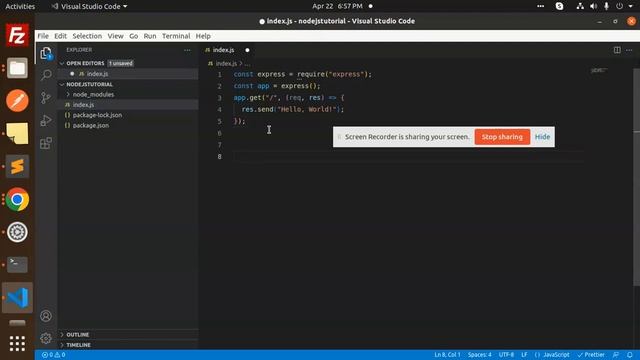Screen dimensions: 640x360
Task: Collapse the Open Editors section
Action: [84, 63]
